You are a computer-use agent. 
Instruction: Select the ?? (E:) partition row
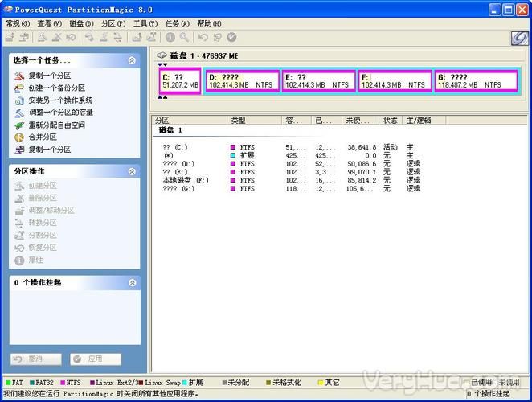click(292, 172)
